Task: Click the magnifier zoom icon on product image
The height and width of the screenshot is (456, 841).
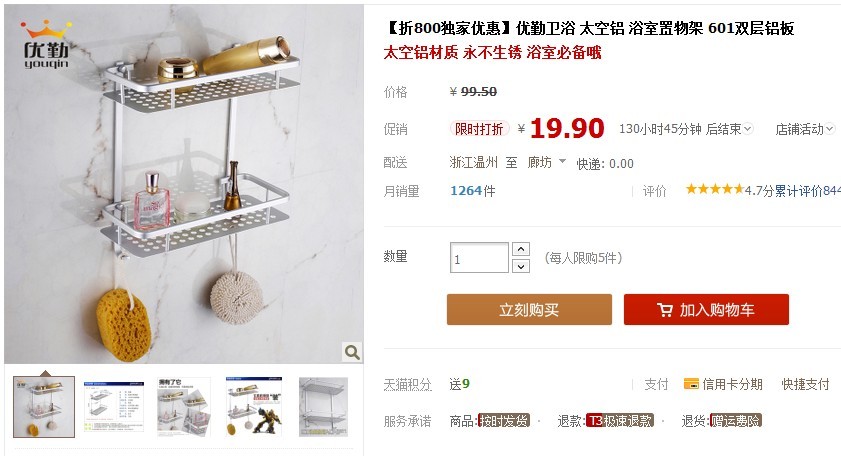Action: click(x=352, y=352)
